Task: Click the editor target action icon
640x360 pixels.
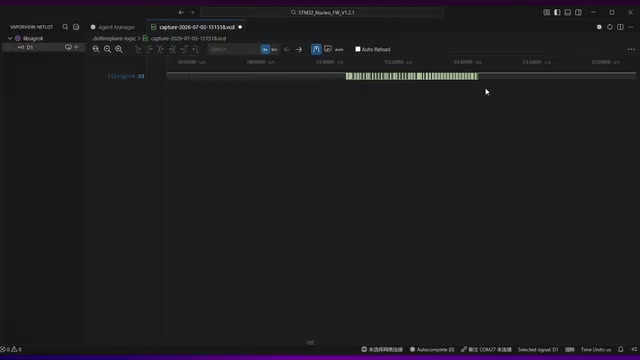Action: (610, 27)
